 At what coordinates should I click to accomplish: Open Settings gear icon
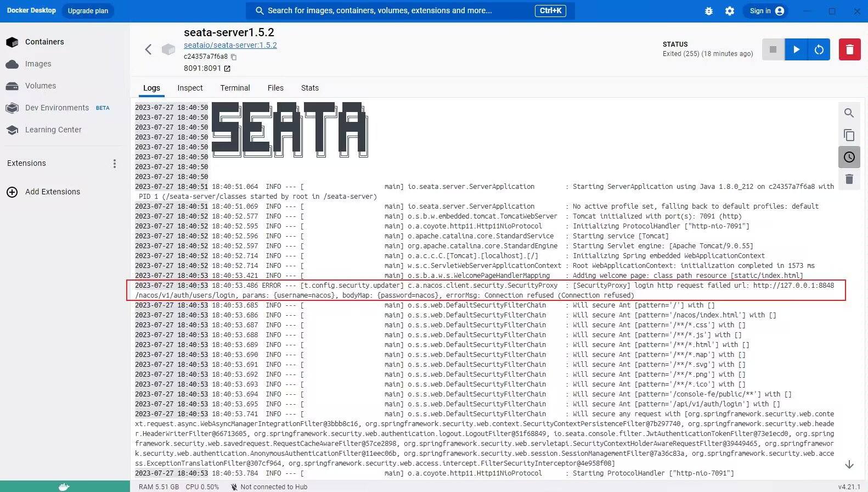(730, 11)
